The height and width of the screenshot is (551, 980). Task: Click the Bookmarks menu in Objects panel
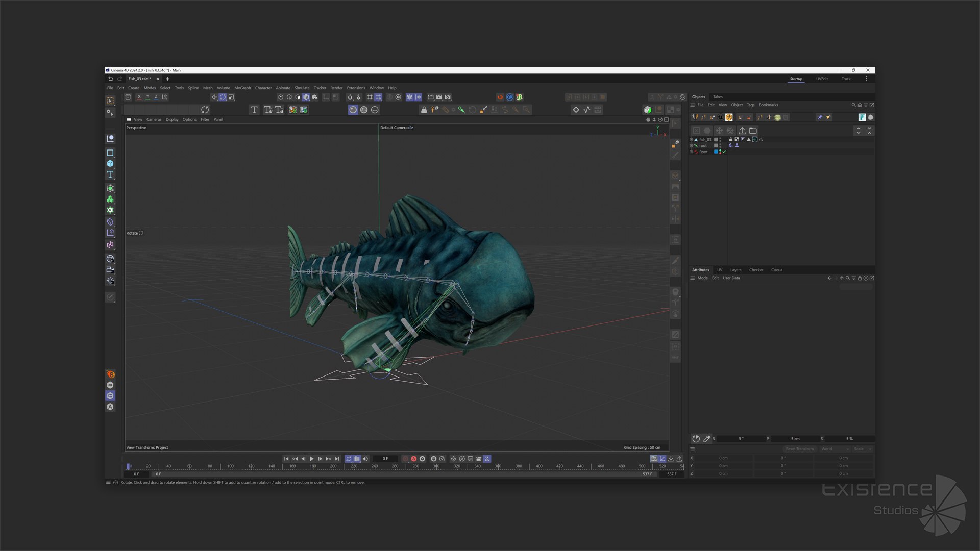pos(768,105)
